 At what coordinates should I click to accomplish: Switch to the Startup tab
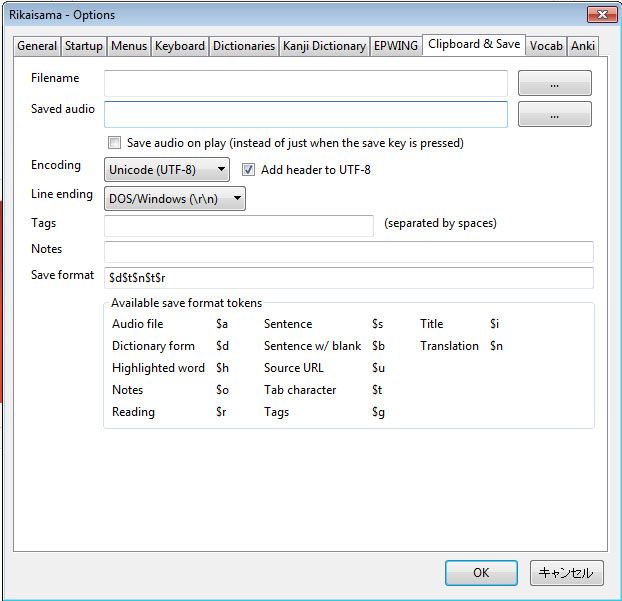pyautogui.click(x=84, y=46)
